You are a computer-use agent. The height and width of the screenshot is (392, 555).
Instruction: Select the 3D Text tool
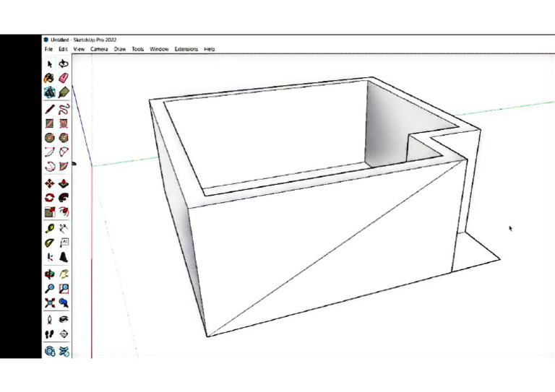[x=64, y=257]
